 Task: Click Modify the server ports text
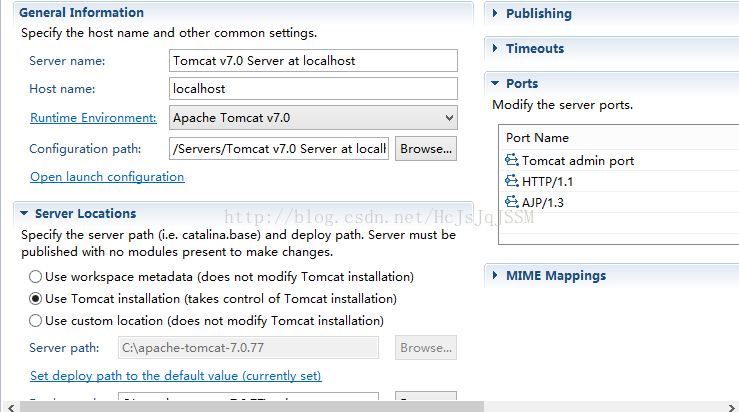[562, 105]
